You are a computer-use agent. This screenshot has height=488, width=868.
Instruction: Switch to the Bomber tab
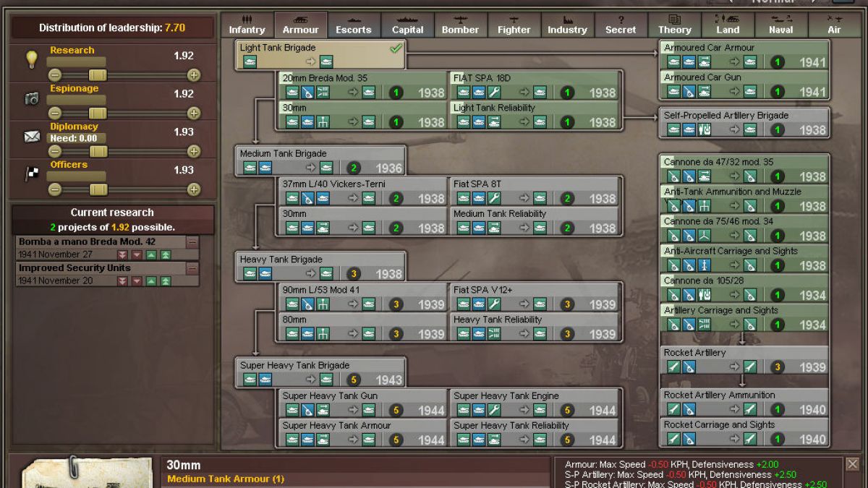[461, 25]
